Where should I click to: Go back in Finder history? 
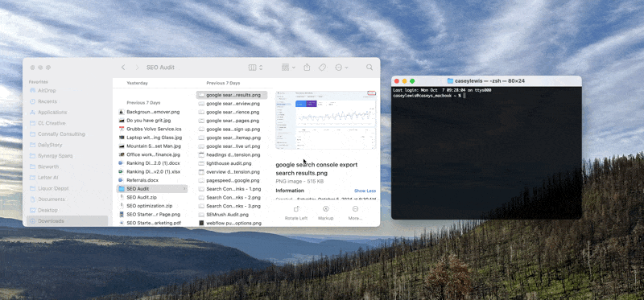pos(123,68)
